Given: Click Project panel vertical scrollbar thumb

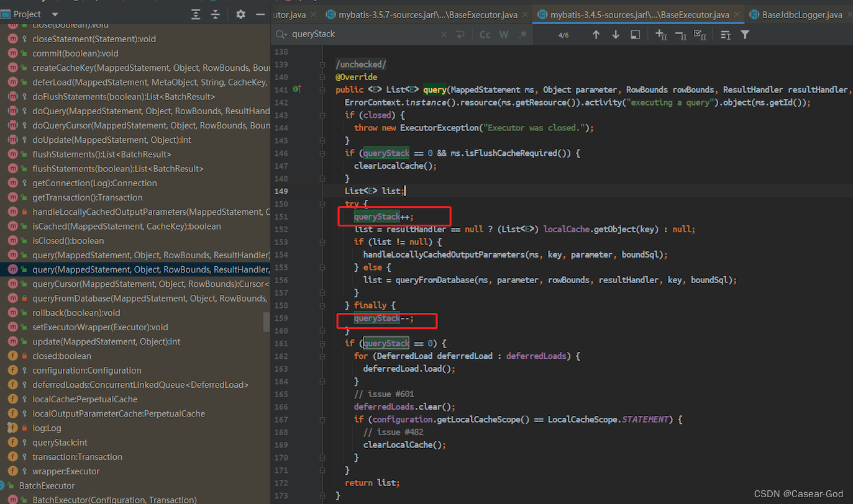Looking at the screenshot, I should click(x=267, y=322).
